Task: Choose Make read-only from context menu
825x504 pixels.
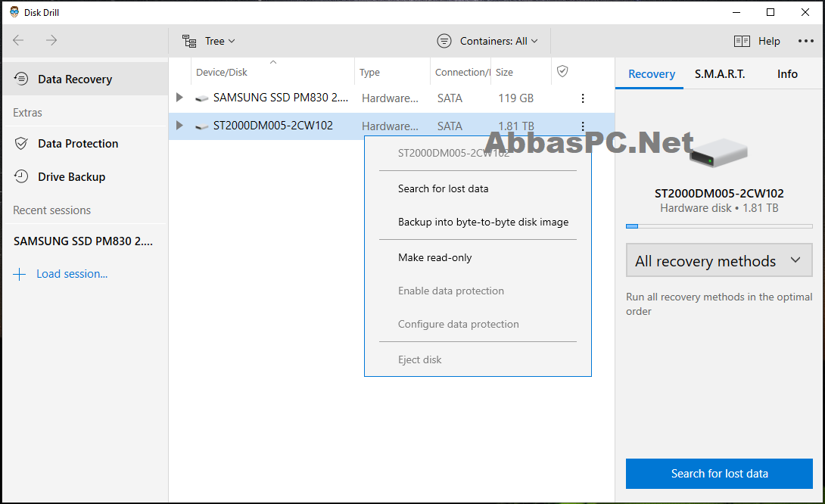Action: coord(434,258)
